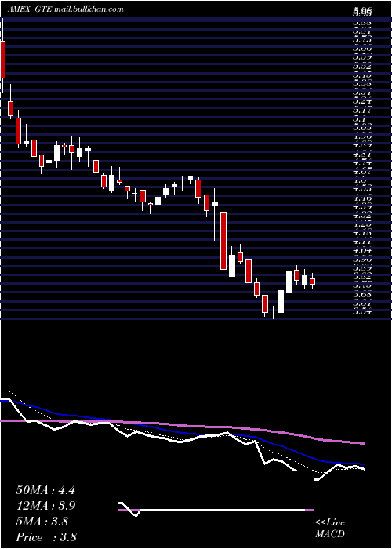Viewport: 392px width, 549px height.
Task: Click the 3.54 price axis label at the bottom
Action: click(x=362, y=312)
